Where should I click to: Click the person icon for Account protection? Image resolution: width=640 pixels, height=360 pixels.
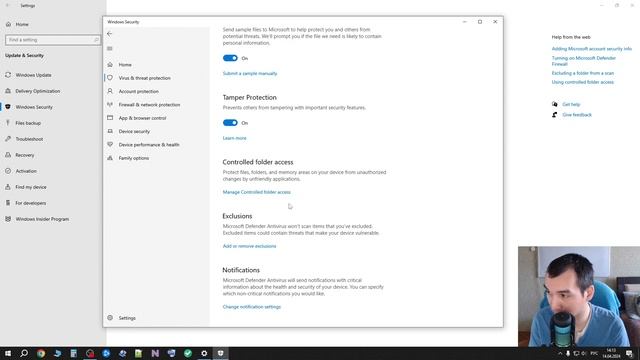[110, 91]
